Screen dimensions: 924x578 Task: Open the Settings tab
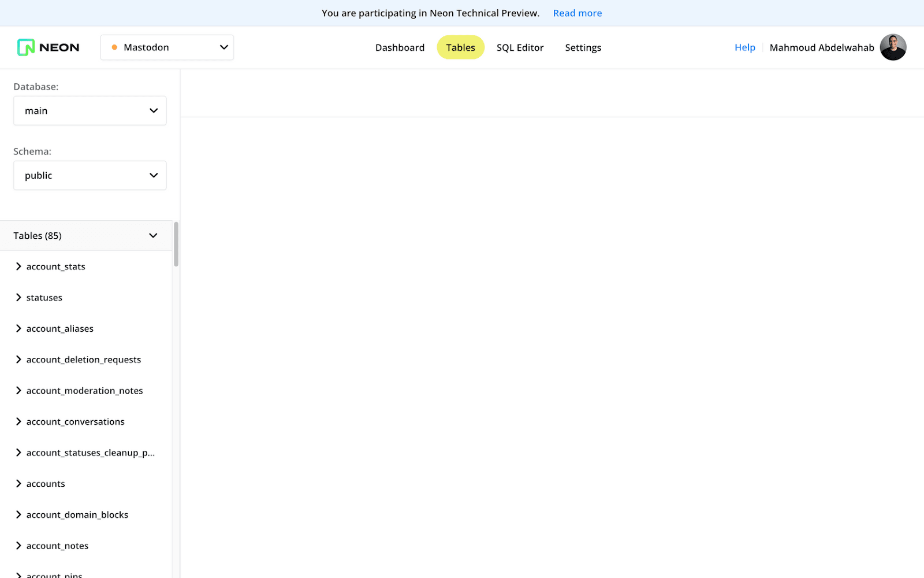tap(583, 47)
